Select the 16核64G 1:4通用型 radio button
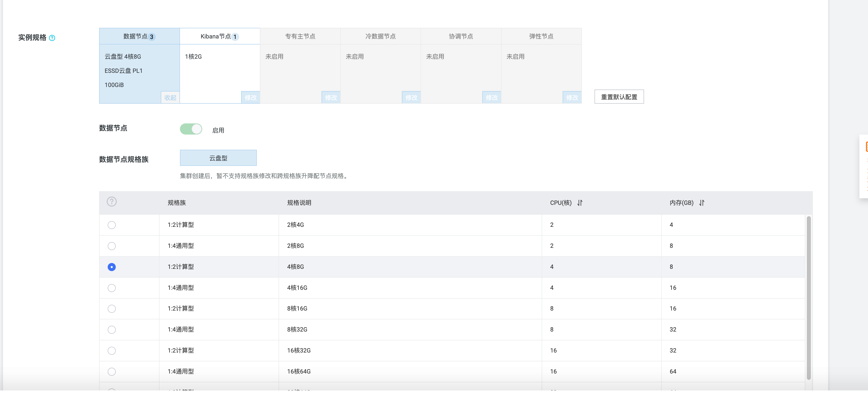The image size is (868, 395). [x=111, y=371]
